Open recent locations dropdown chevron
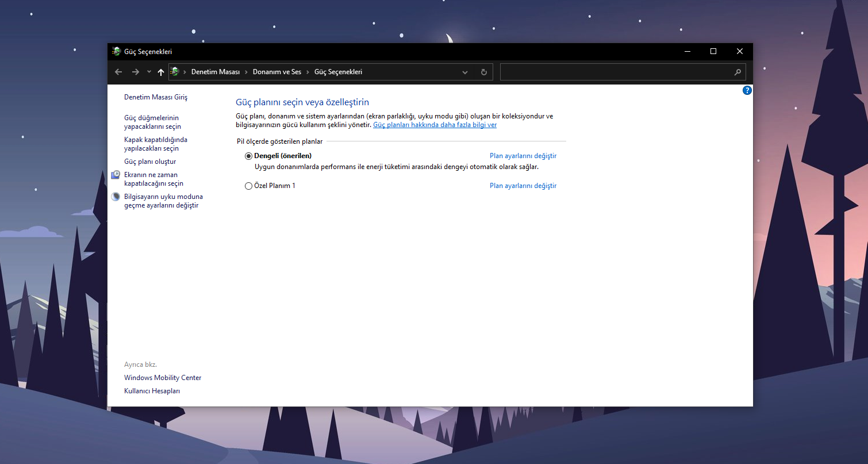This screenshot has width=868, height=464. point(149,72)
